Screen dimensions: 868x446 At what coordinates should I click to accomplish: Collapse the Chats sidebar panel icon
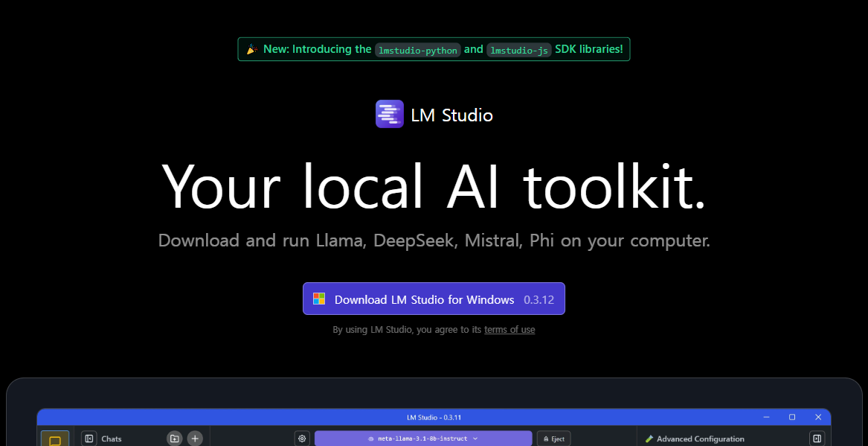tap(89, 439)
